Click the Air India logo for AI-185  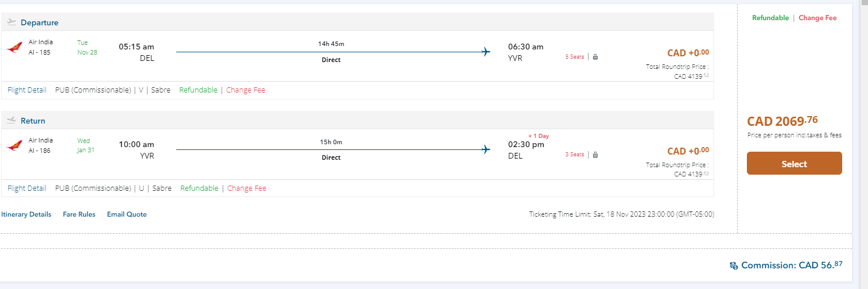coord(14,48)
